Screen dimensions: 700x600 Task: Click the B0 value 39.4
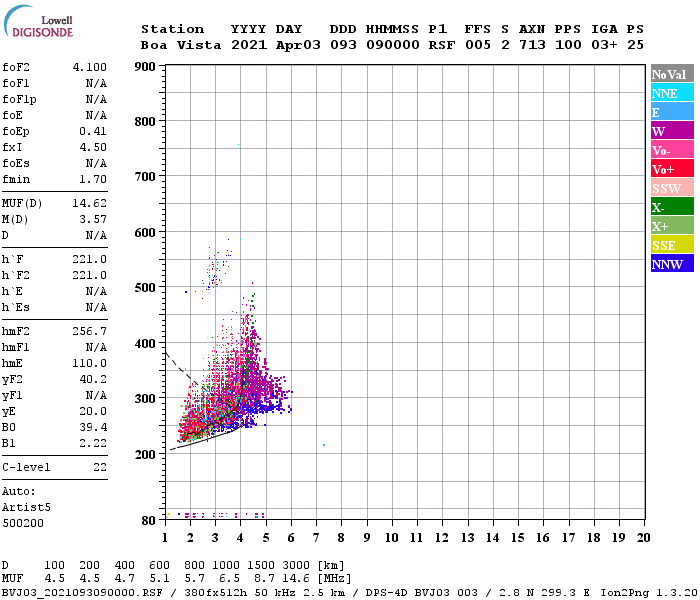pos(93,427)
